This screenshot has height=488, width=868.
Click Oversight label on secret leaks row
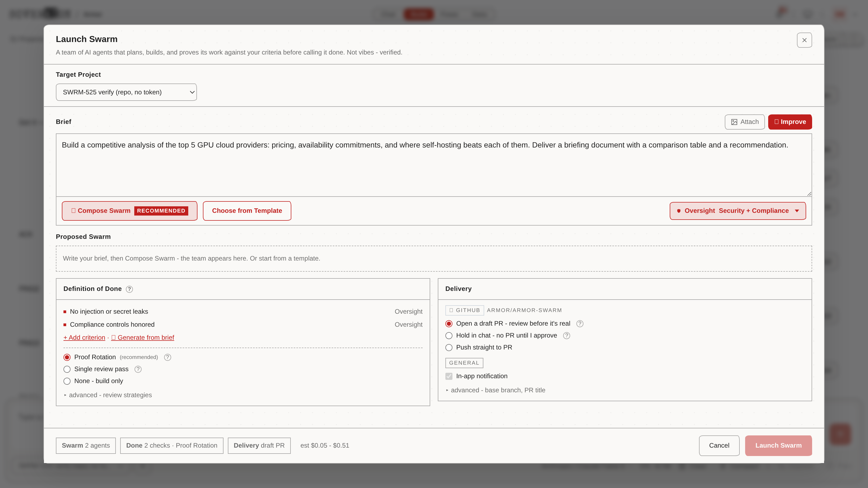(409, 312)
